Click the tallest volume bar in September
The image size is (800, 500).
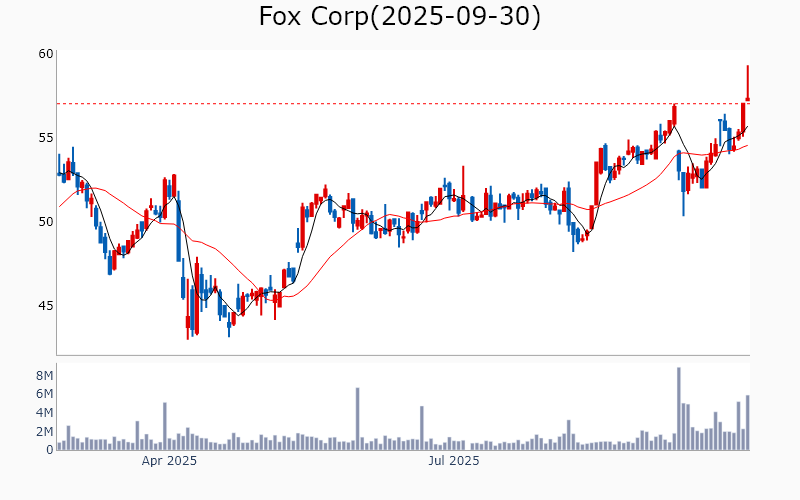(678, 409)
